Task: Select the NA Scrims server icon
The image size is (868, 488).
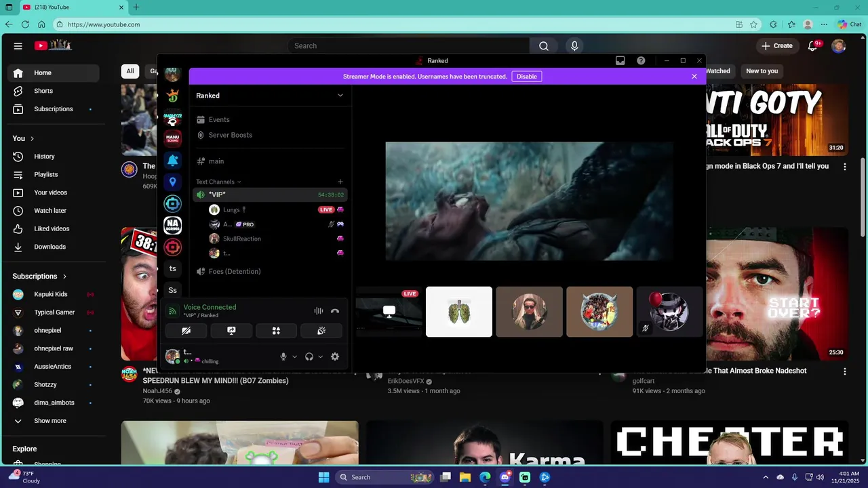Action: [x=173, y=225]
